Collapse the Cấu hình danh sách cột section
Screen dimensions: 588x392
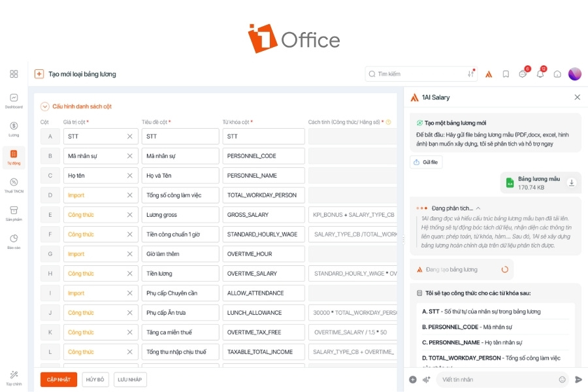click(x=44, y=106)
